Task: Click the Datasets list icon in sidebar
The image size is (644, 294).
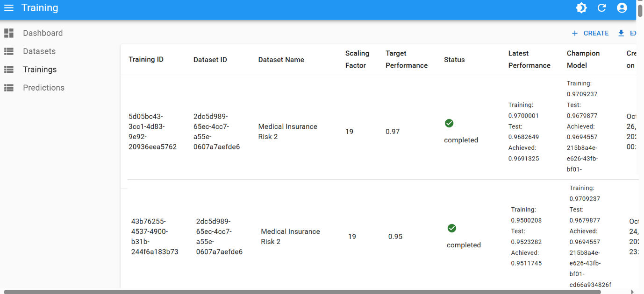Action: [x=8, y=51]
